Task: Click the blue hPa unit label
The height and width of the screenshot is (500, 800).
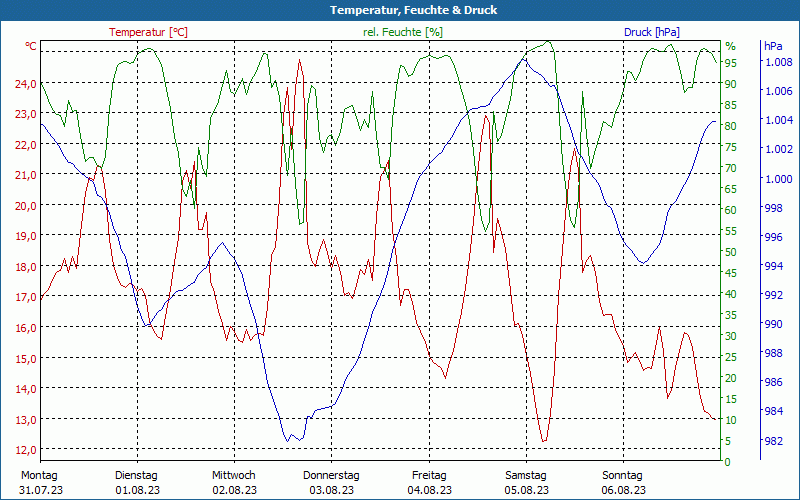Action: point(773,46)
